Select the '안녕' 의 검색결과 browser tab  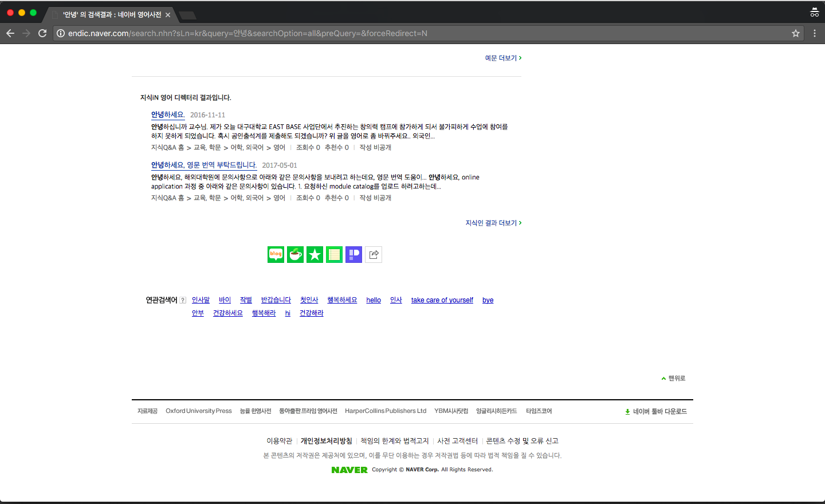(112, 15)
